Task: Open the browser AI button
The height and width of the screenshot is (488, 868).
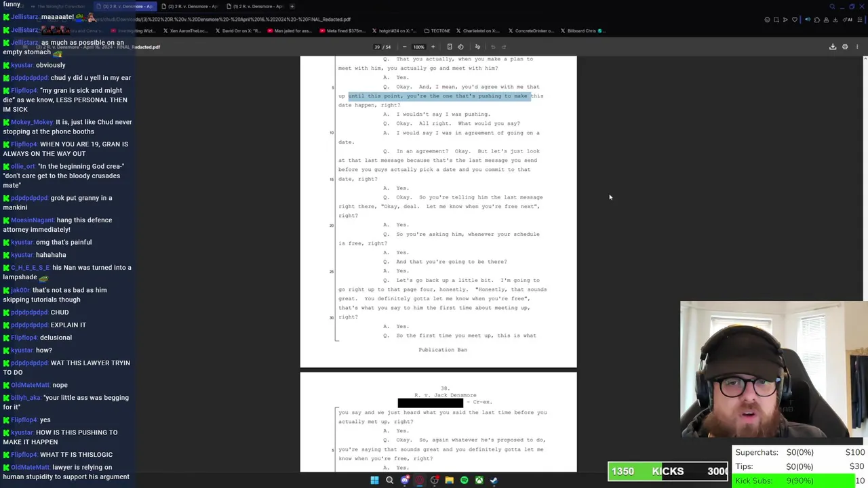Action: [x=848, y=20]
